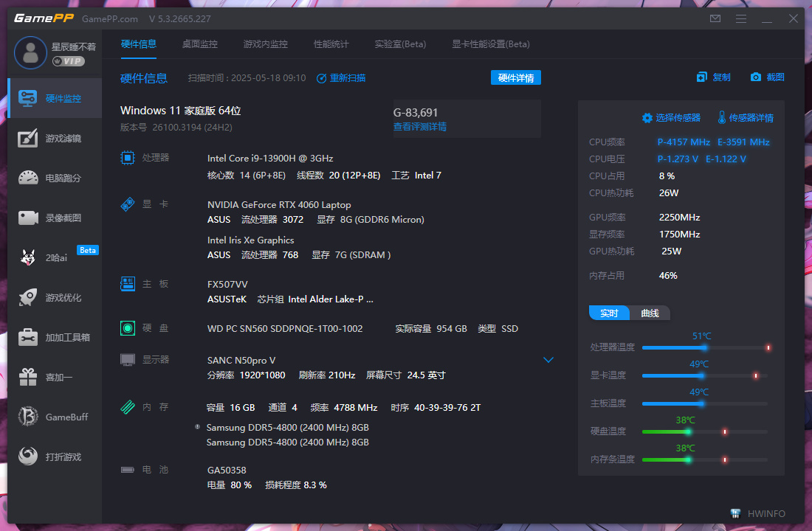
Task: Click the 截图 button text
Action: [775, 77]
